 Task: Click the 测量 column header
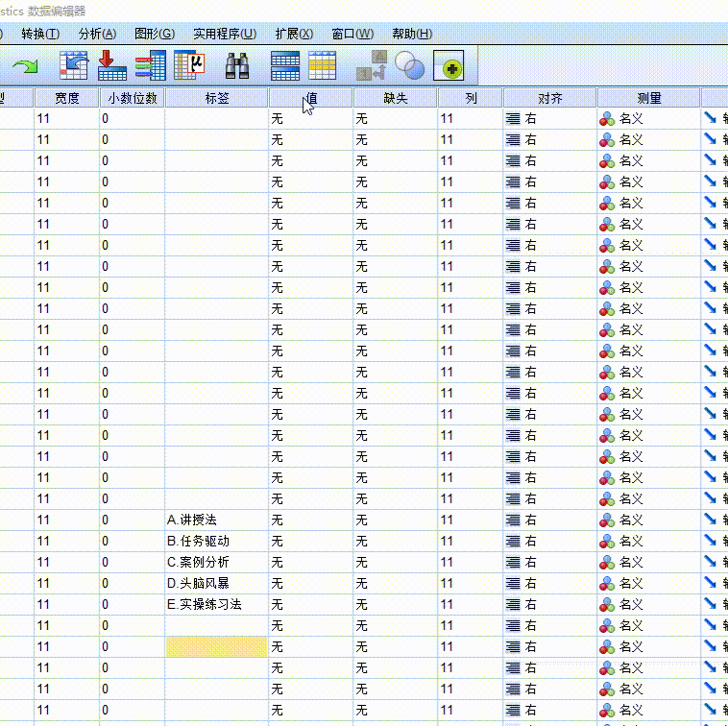(648, 98)
